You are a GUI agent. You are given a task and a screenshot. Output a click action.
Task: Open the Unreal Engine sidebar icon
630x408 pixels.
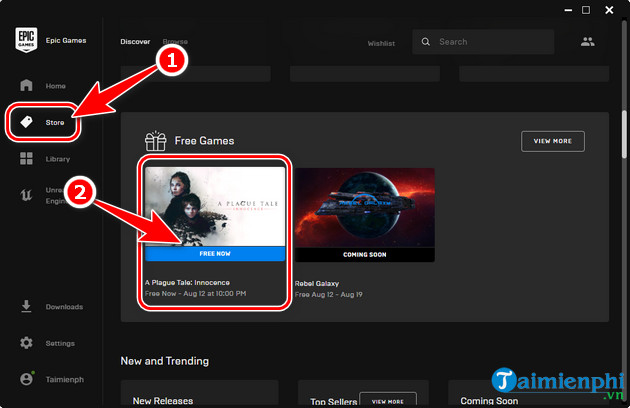pyautogui.click(x=27, y=194)
